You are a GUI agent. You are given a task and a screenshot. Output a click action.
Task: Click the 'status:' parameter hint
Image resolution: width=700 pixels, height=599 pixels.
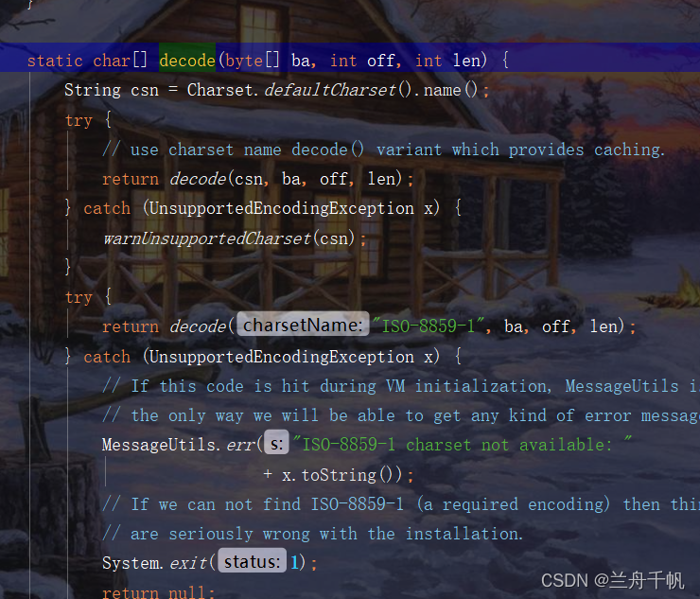(x=253, y=561)
